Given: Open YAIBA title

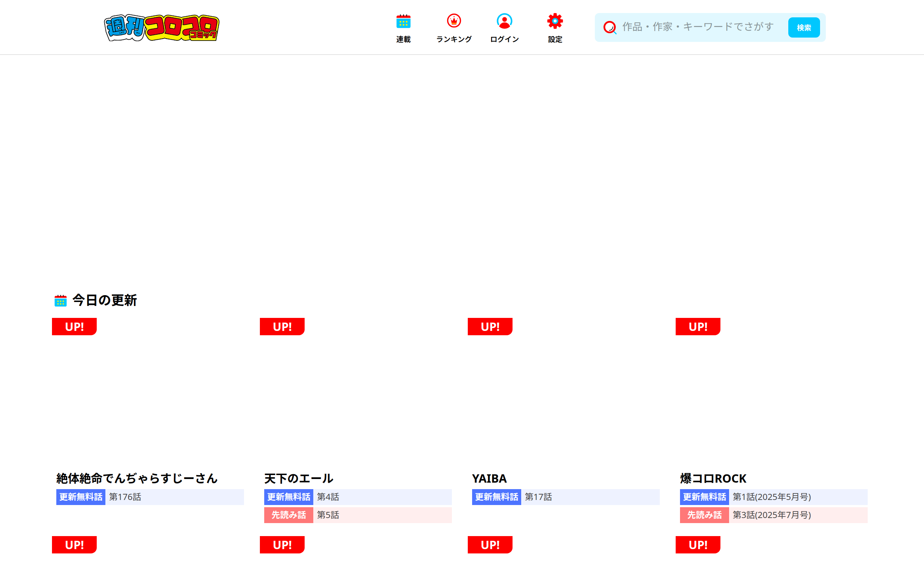Looking at the screenshot, I should click(489, 478).
